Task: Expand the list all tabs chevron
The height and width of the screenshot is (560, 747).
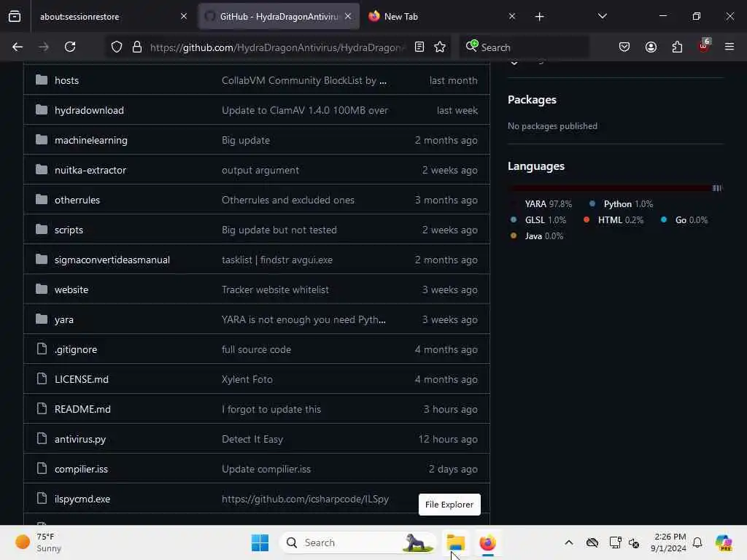Action: (602, 16)
